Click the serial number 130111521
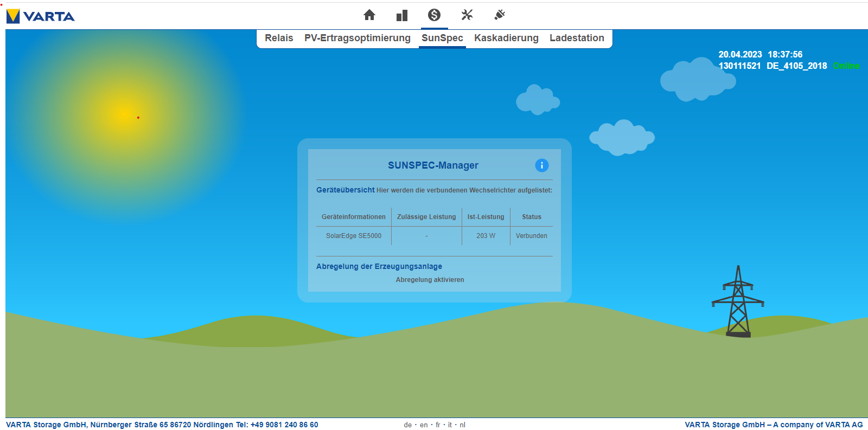The image size is (868, 430). (739, 66)
